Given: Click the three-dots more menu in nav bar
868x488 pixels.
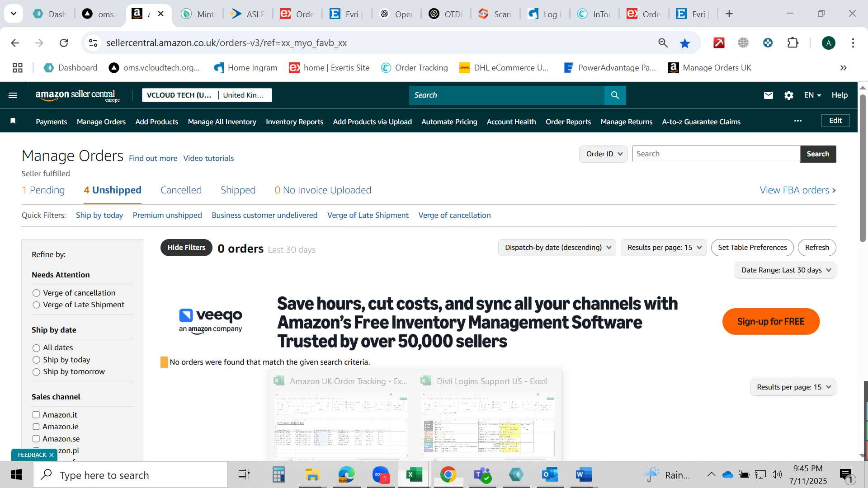Looking at the screenshot, I should [x=798, y=121].
